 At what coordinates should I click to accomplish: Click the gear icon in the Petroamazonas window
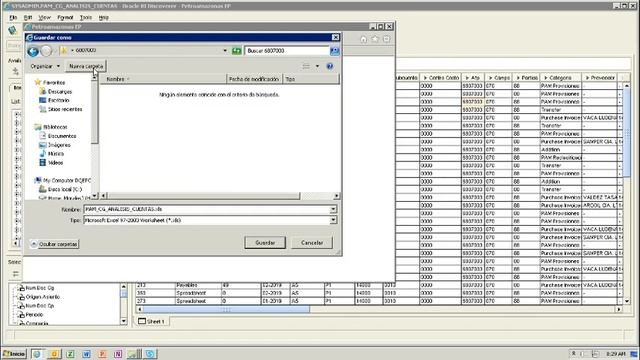point(386,39)
